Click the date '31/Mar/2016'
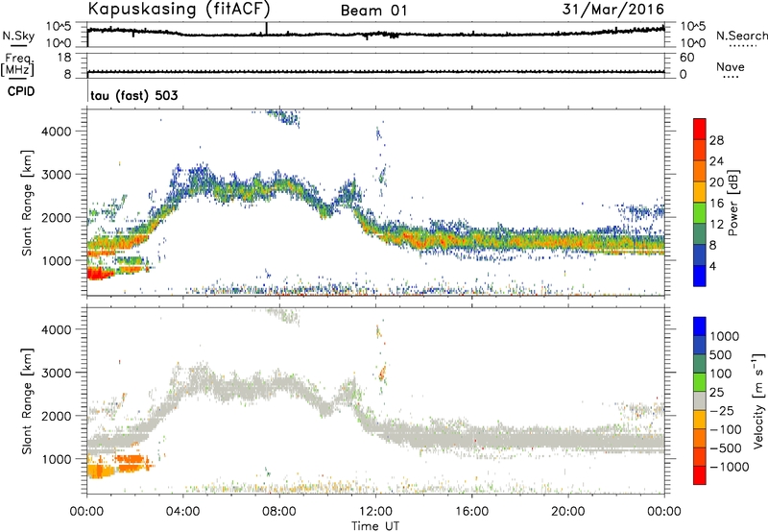Image resolution: width=768 pixels, height=532 pixels. tap(613, 10)
